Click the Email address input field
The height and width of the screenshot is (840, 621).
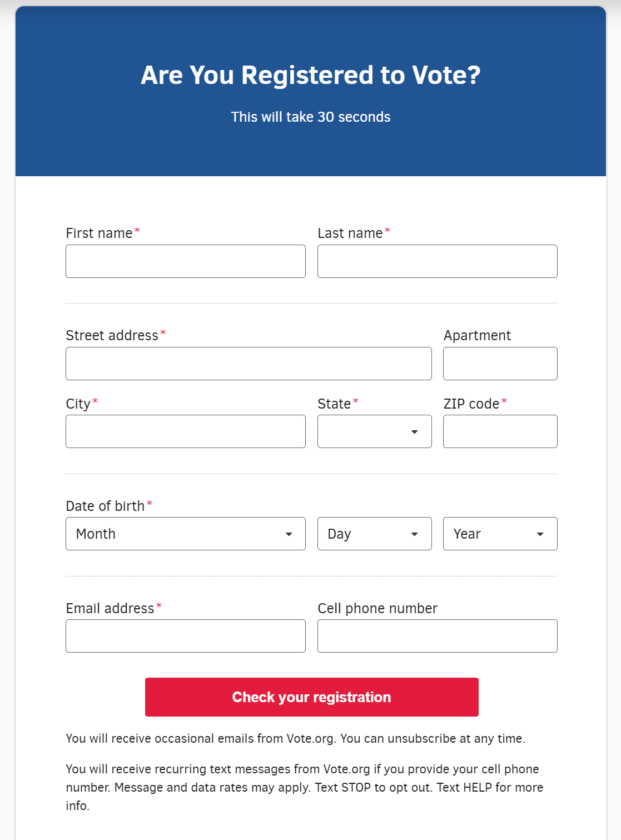[x=186, y=636]
